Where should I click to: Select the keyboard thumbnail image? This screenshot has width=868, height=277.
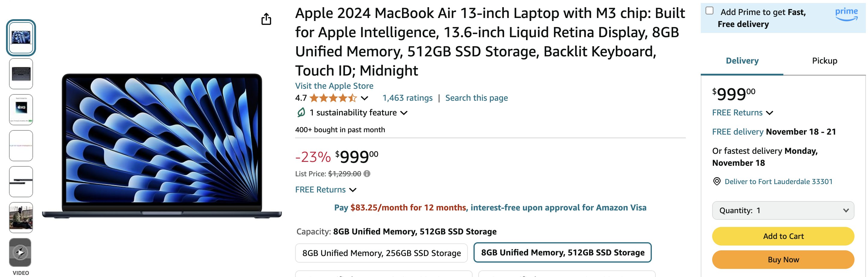click(21, 74)
